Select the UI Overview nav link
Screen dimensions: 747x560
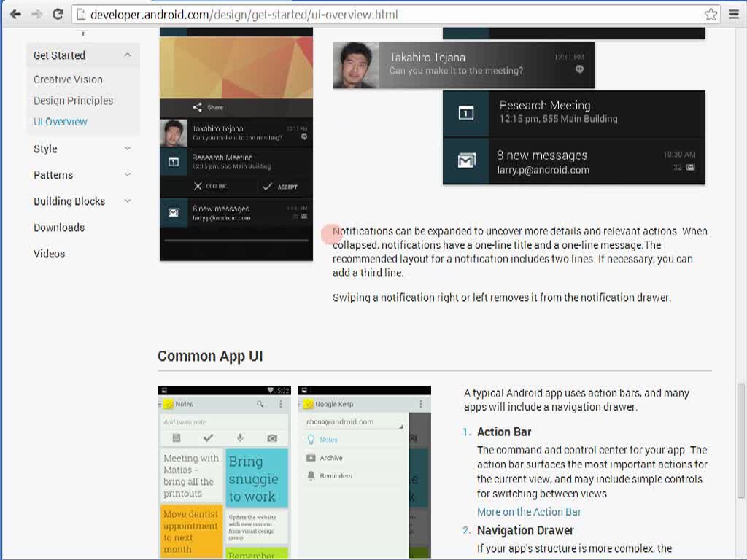click(x=61, y=122)
